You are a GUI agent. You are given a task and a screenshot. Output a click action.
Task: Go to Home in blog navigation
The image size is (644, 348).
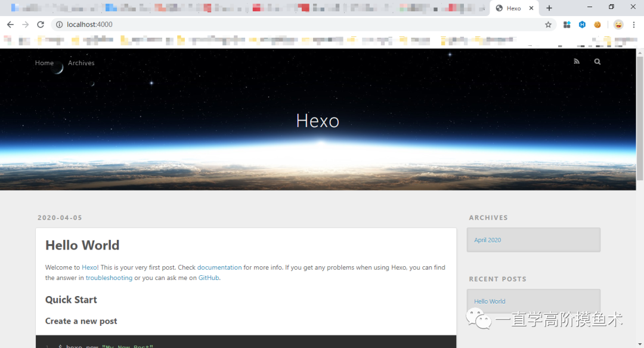[x=44, y=63]
